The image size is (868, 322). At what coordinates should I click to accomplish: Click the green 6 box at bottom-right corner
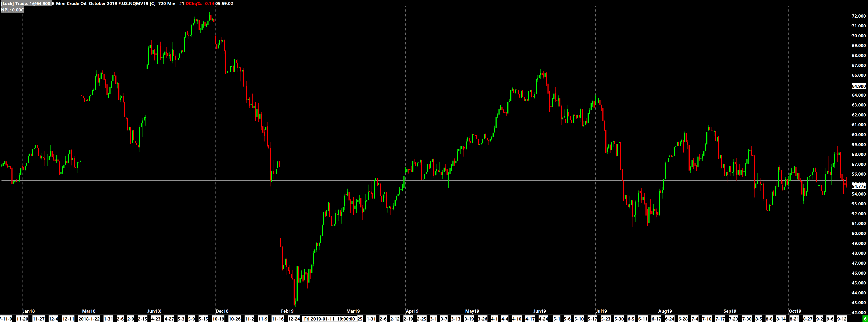pyautogui.click(x=865, y=319)
